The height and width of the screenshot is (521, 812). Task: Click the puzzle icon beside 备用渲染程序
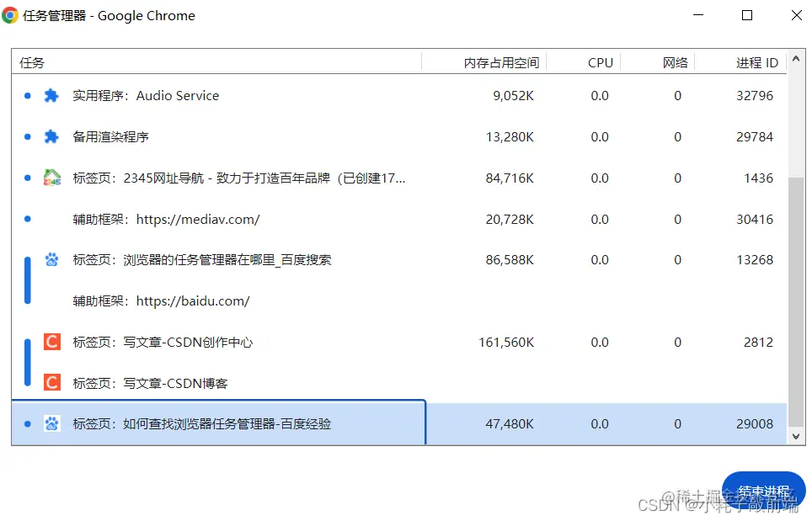coord(51,136)
